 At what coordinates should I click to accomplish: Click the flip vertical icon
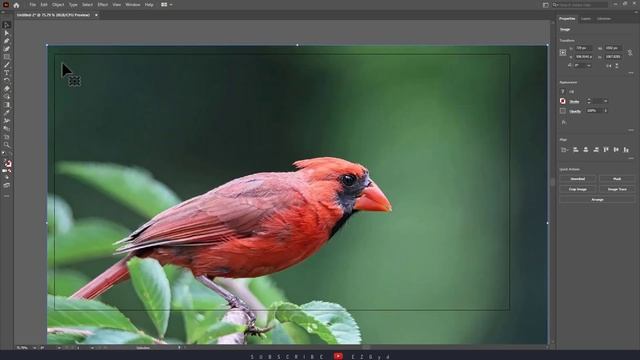point(617,65)
